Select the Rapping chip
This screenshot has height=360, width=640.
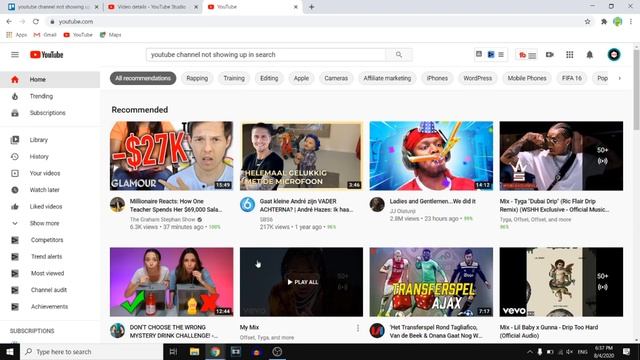197,78
